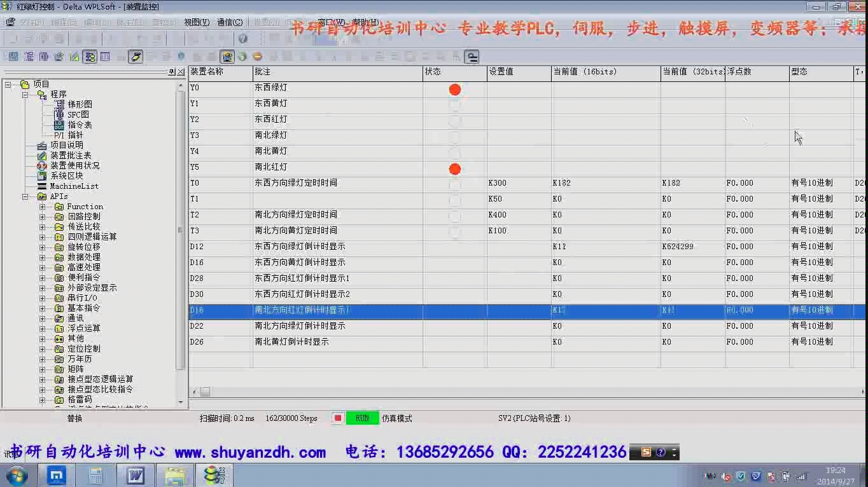The height and width of the screenshot is (487, 868).
Task: Click the communication PC icon in the lower toolbar
Action: 59,57
